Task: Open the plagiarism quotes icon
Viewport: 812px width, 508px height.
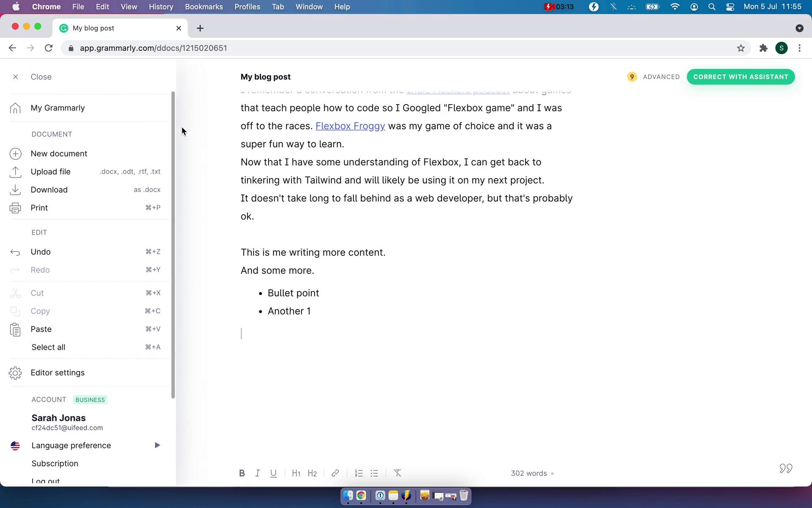Action: (786, 468)
